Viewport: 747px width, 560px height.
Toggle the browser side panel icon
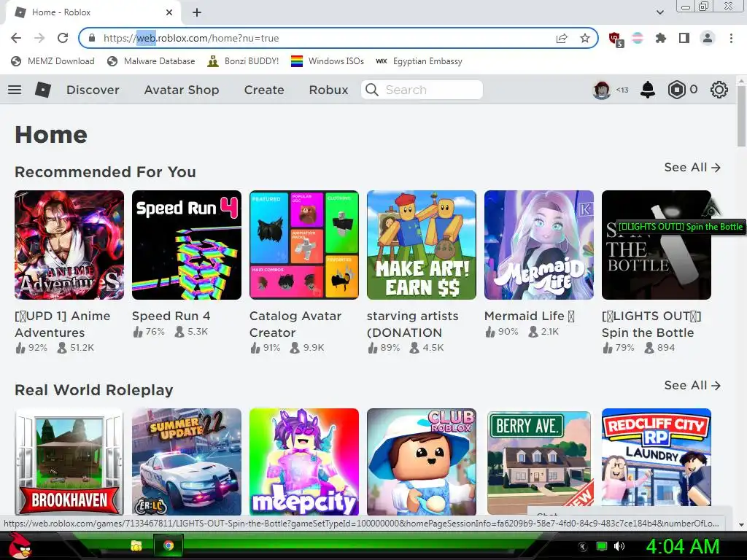tap(684, 38)
